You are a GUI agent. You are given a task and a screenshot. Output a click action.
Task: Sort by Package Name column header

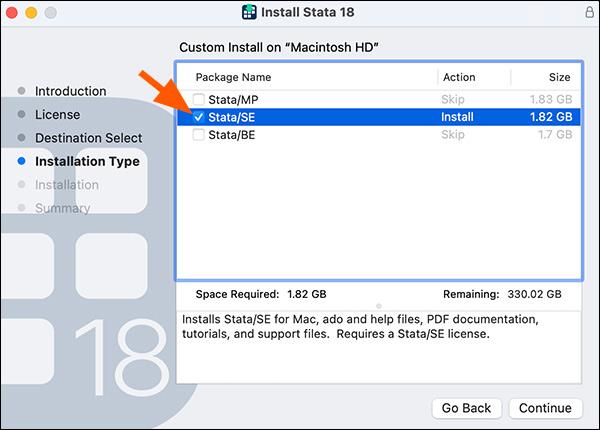pyautogui.click(x=233, y=77)
